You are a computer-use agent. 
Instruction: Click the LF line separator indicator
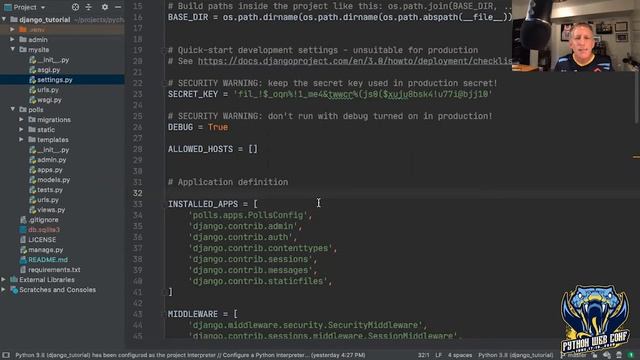(x=438, y=355)
